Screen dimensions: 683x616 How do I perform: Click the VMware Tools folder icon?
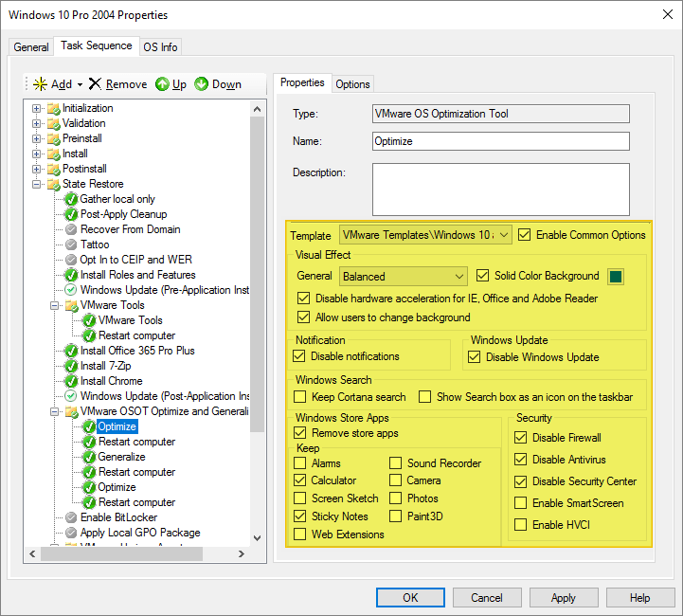click(71, 305)
